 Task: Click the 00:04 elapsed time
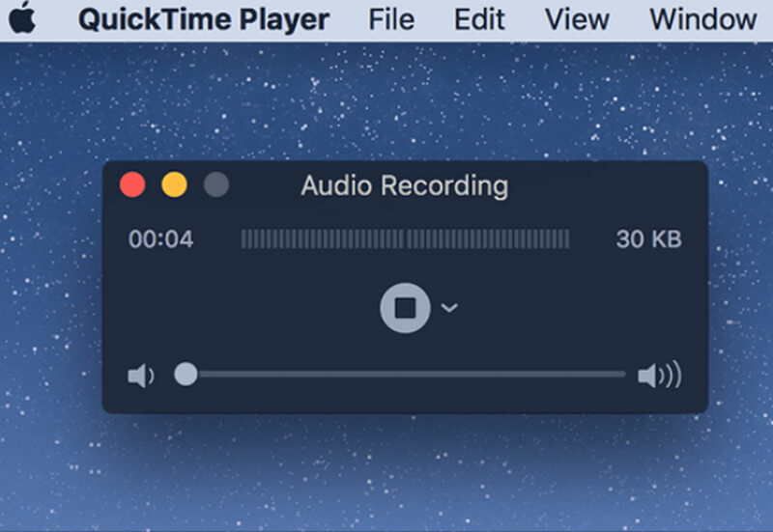[160, 239]
